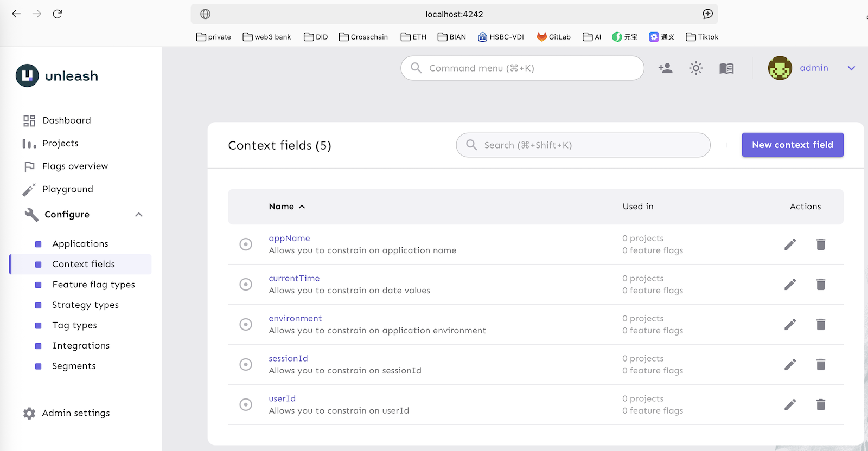Viewport: 868px width, 451px height.
Task: Open Feature flag types in sidebar
Action: tap(93, 285)
